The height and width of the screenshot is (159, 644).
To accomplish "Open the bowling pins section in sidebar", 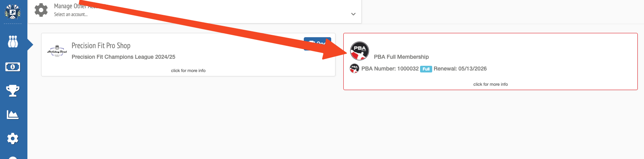I will (x=13, y=42).
